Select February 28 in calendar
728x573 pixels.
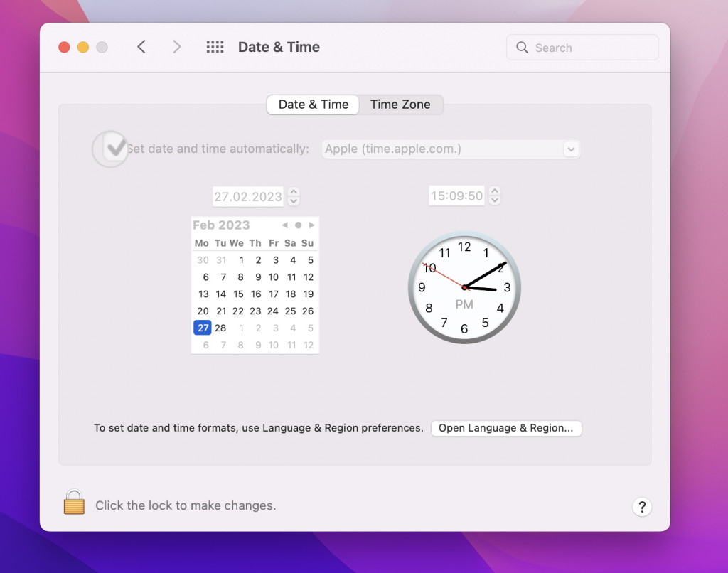[220, 328]
